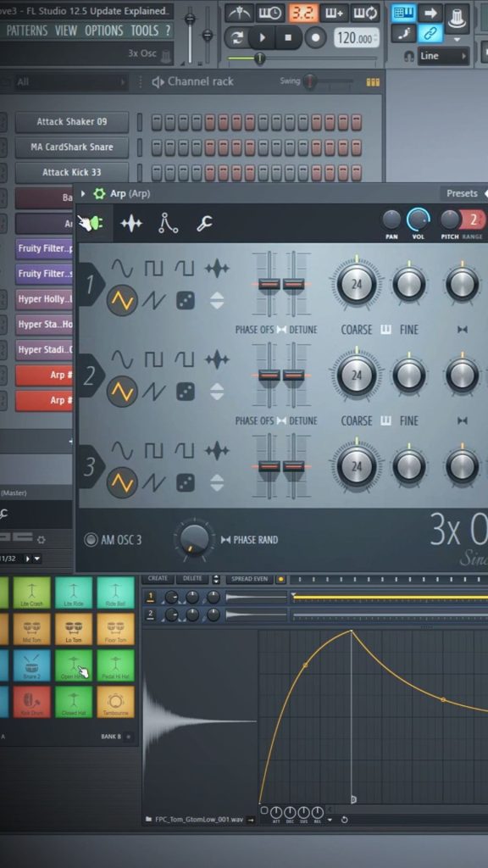The image size is (488, 868).
Task: Hit the Lo Tom pad in FPC
Action: [x=74, y=631]
